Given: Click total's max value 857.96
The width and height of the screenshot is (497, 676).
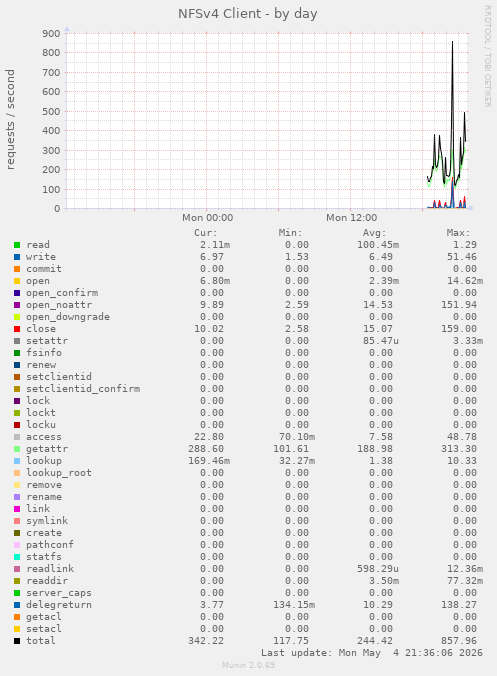Looking at the screenshot, I should (459, 641).
